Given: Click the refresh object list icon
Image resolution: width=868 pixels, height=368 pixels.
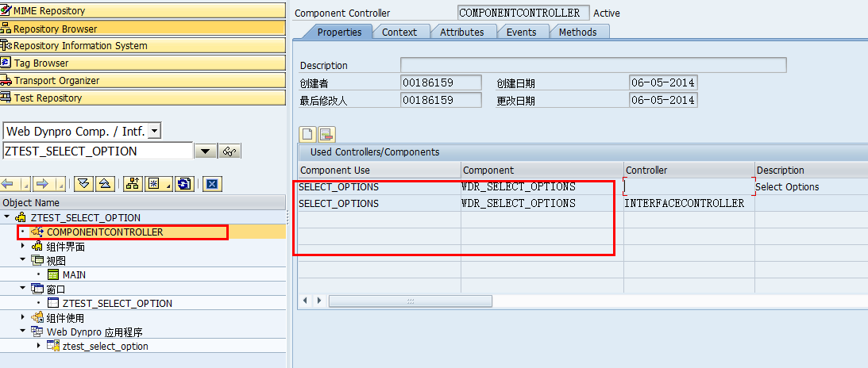Looking at the screenshot, I should pyautogui.click(x=184, y=184).
